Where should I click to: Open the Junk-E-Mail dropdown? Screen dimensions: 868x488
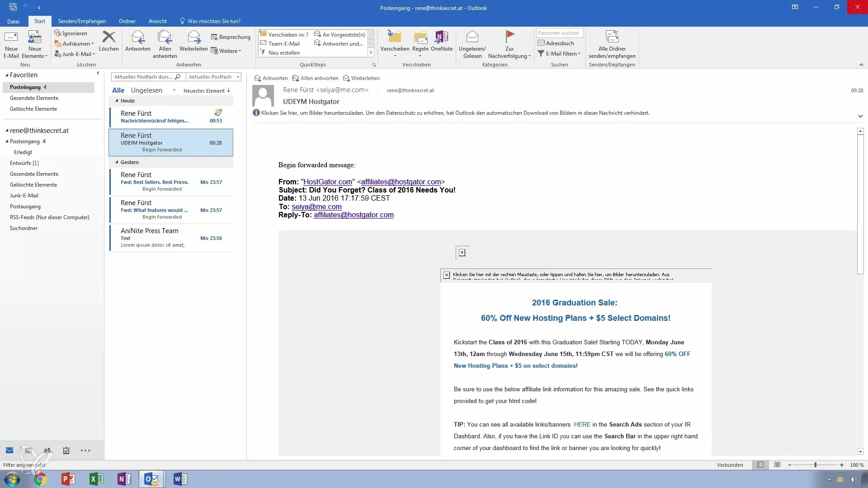pyautogui.click(x=75, y=54)
